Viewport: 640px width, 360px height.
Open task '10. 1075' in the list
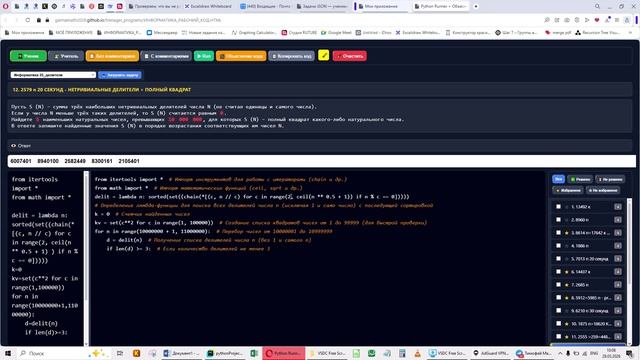pyautogui.click(x=591, y=324)
